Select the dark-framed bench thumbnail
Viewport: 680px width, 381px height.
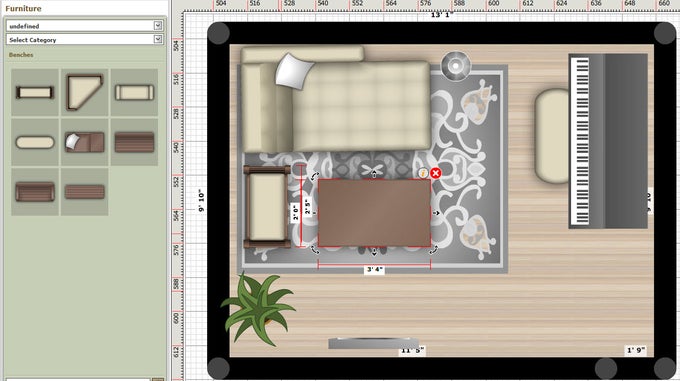click(x=35, y=92)
